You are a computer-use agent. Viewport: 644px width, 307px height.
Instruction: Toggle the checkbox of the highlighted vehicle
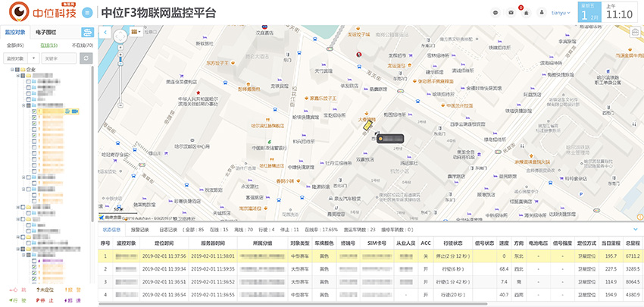coord(35,112)
